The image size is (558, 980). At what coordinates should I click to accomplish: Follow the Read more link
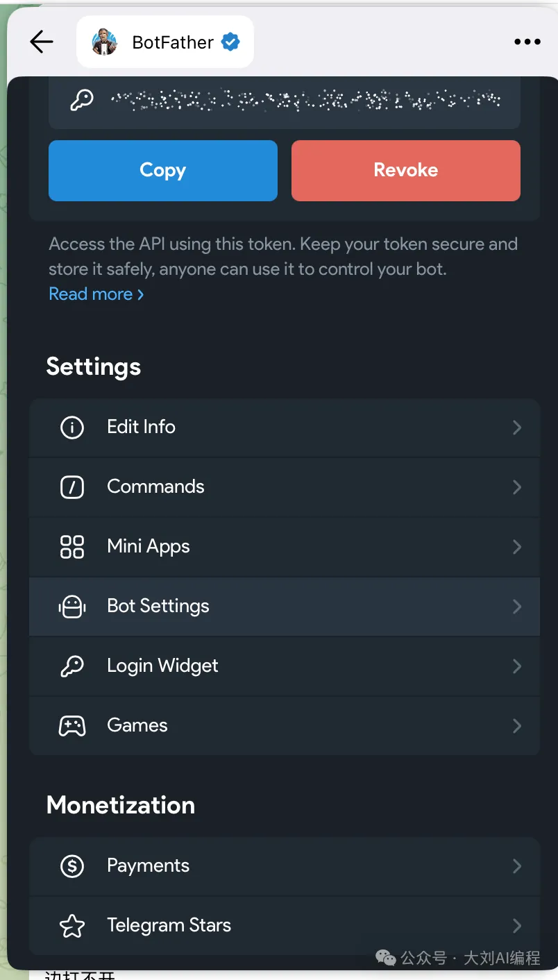[x=96, y=294]
